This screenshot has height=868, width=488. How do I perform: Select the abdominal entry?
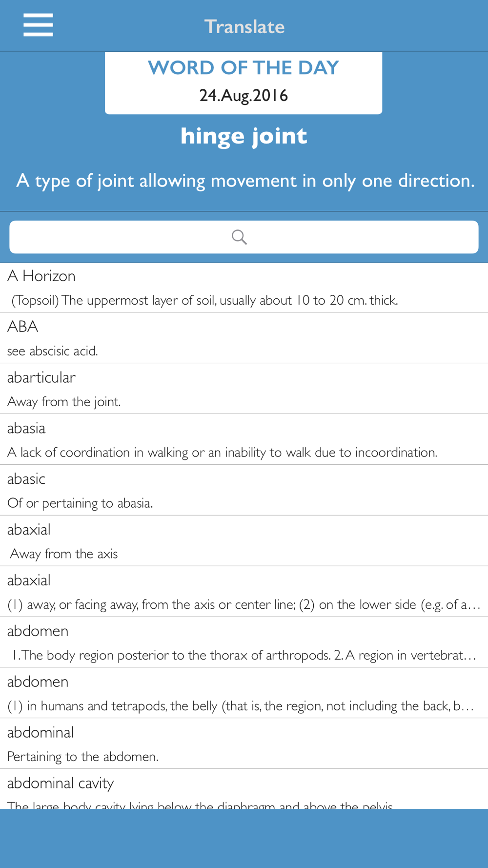coord(244,744)
